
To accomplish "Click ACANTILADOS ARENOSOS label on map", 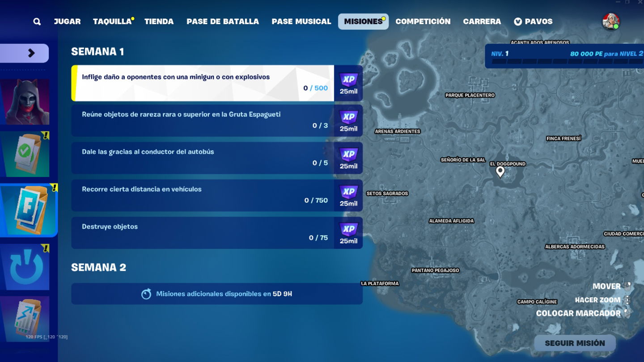I will (x=540, y=42).
